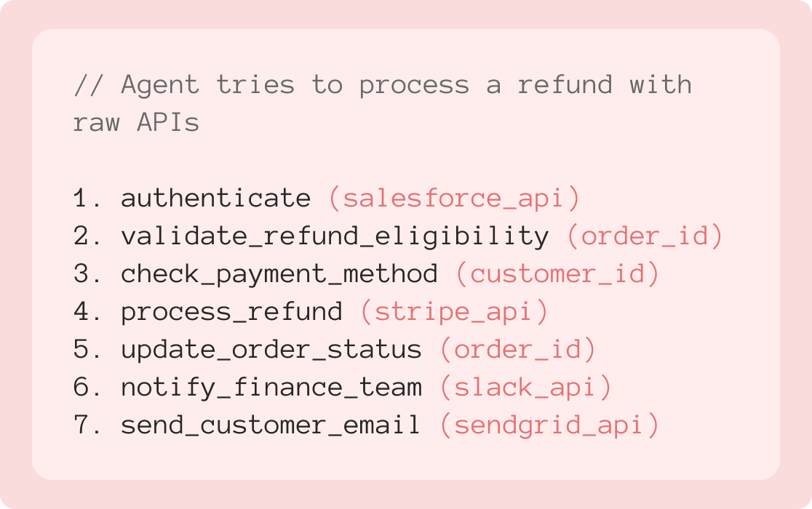Viewport: 812px width, 509px height.
Task: Click the (salesforce_api) parameter
Action: coord(454,199)
